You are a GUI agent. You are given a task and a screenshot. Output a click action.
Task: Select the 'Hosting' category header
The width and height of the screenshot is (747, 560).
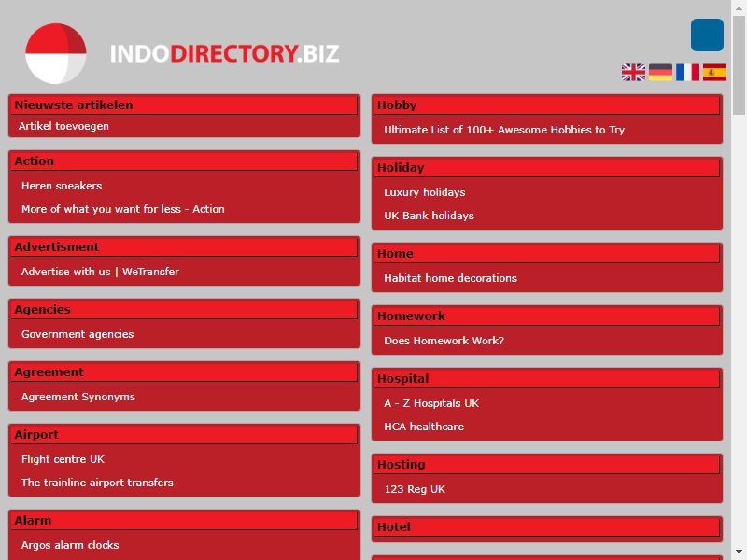546,465
